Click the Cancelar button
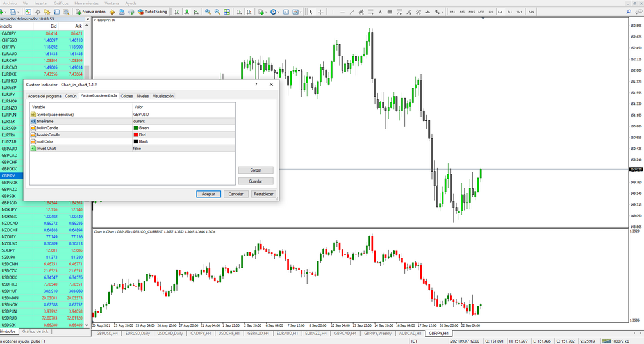 (x=236, y=194)
